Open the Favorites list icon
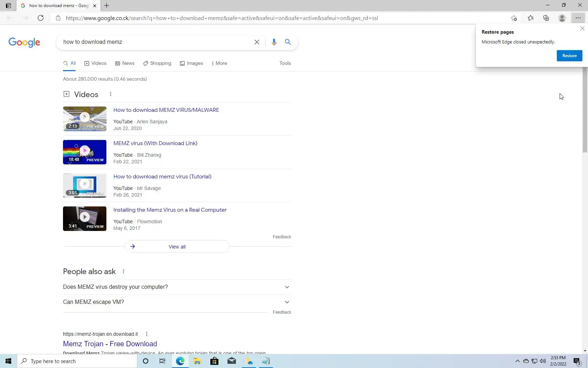This screenshot has height=368, width=588. tap(531, 18)
